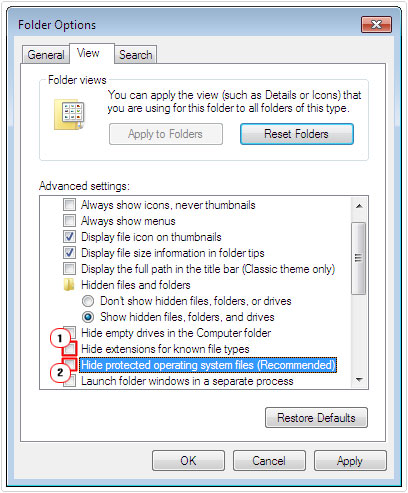The height and width of the screenshot is (493, 408).
Task: Toggle Display the full path in title bar
Action: tap(69, 268)
